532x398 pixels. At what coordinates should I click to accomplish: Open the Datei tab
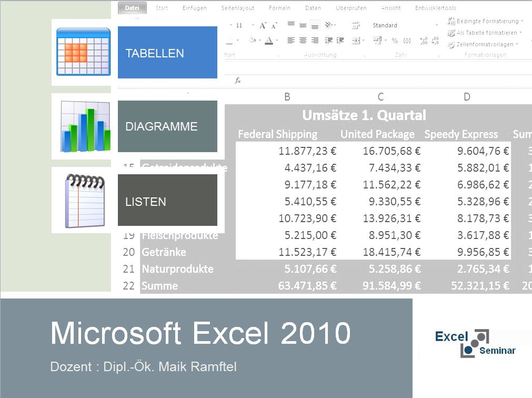(132, 8)
